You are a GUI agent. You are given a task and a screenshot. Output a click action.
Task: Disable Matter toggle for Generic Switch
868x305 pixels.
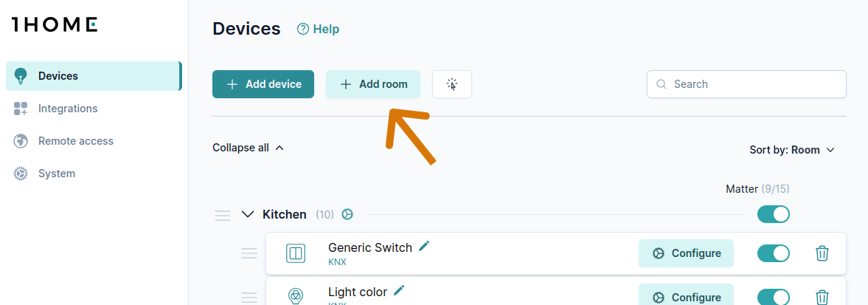pos(773,253)
